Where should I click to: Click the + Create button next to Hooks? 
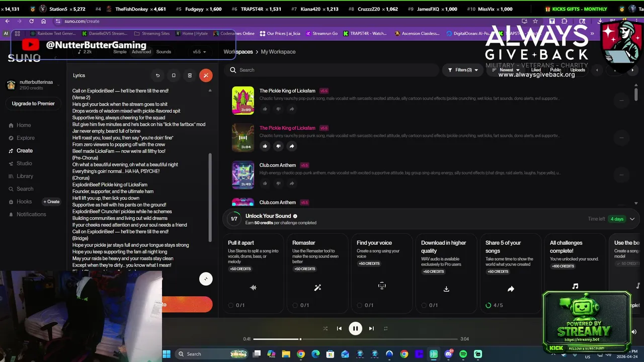click(x=51, y=202)
